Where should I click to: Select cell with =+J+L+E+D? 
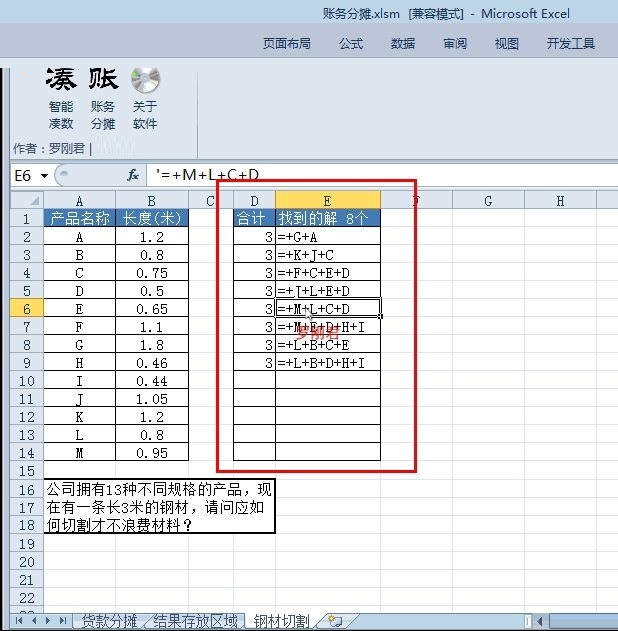(x=328, y=291)
